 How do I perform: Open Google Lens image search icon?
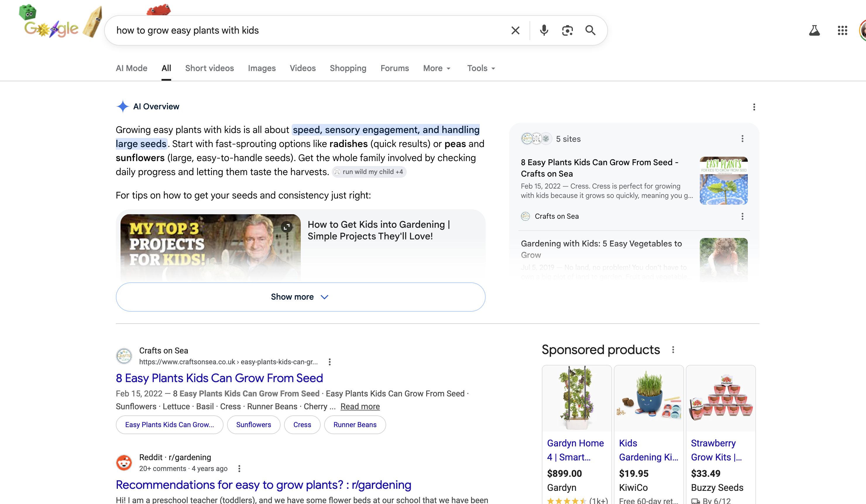[567, 30]
